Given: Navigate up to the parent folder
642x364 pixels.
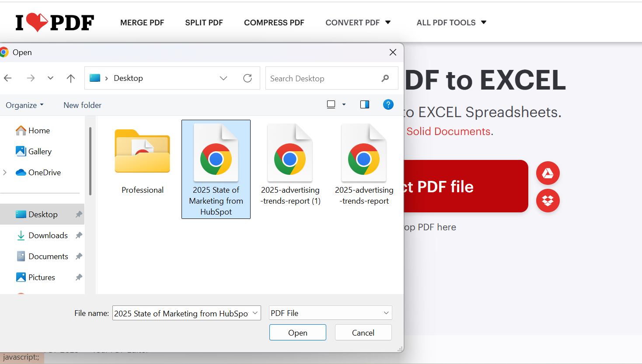Looking at the screenshot, I should 70,78.
